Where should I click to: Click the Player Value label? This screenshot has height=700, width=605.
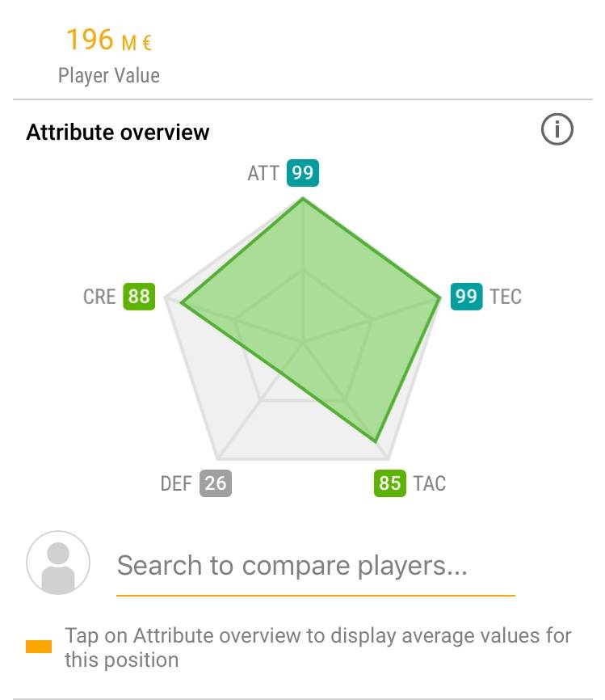[109, 75]
